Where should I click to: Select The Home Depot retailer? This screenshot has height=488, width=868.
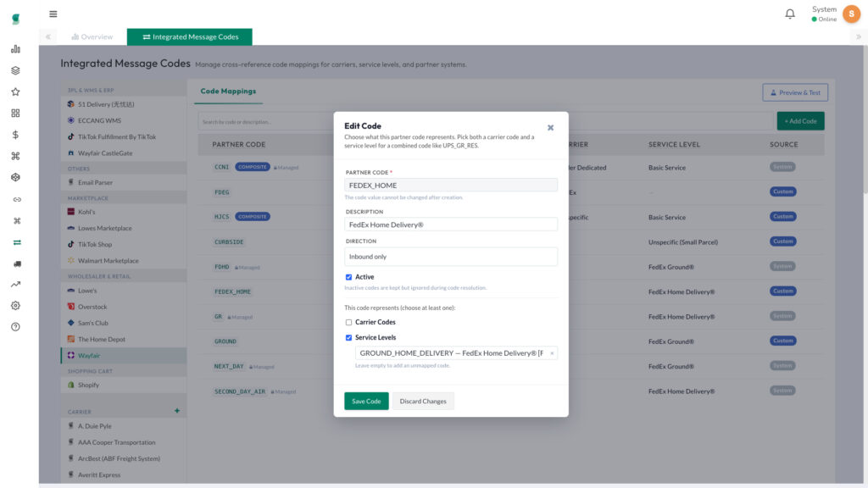coord(124,339)
